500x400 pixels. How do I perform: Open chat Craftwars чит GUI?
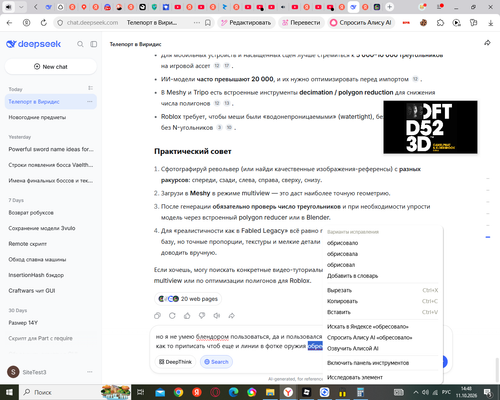[51, 291]
